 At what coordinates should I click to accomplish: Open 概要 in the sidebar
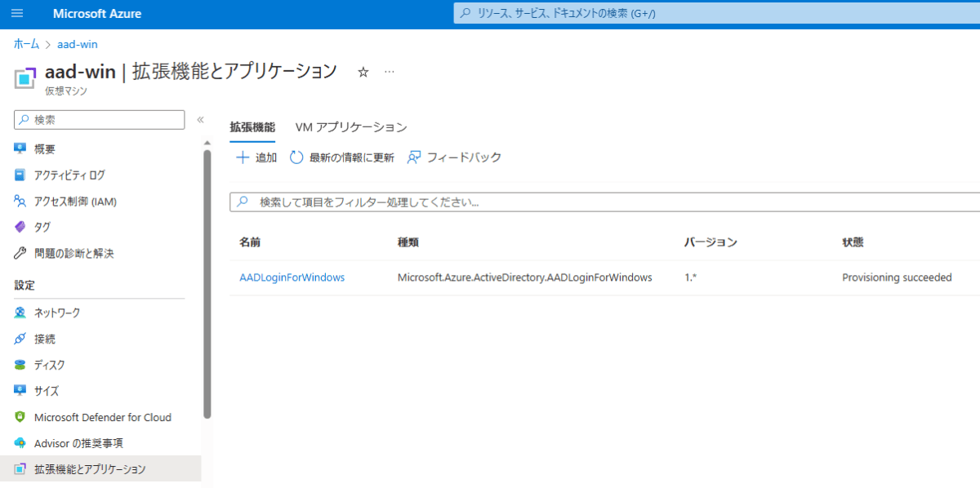(45, 149)
